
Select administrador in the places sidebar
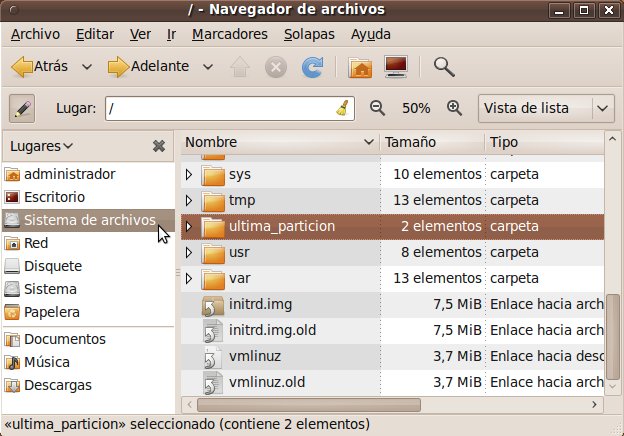88,174
